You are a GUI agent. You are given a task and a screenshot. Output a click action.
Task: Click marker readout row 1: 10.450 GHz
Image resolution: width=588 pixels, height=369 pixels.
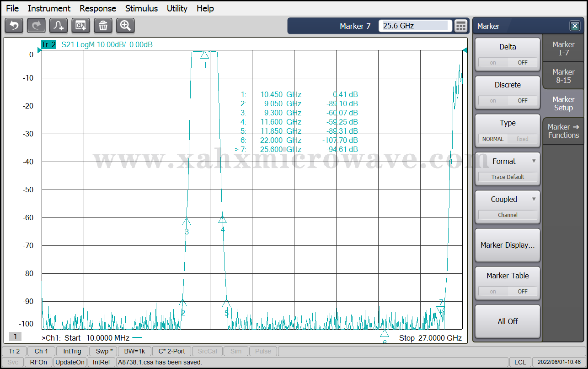(x=299, y=94)
